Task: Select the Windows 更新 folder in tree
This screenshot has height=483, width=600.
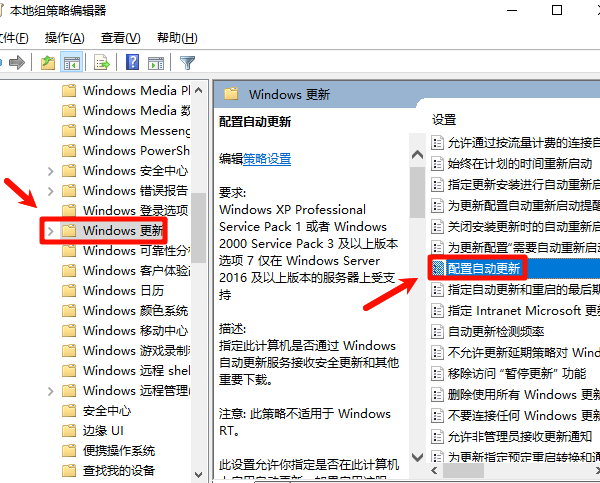Action: (x=112, y=230)
